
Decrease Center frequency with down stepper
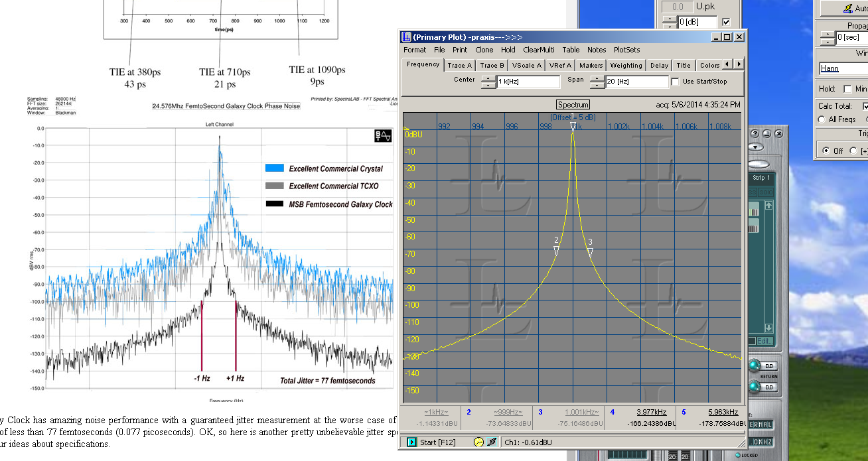488,85
